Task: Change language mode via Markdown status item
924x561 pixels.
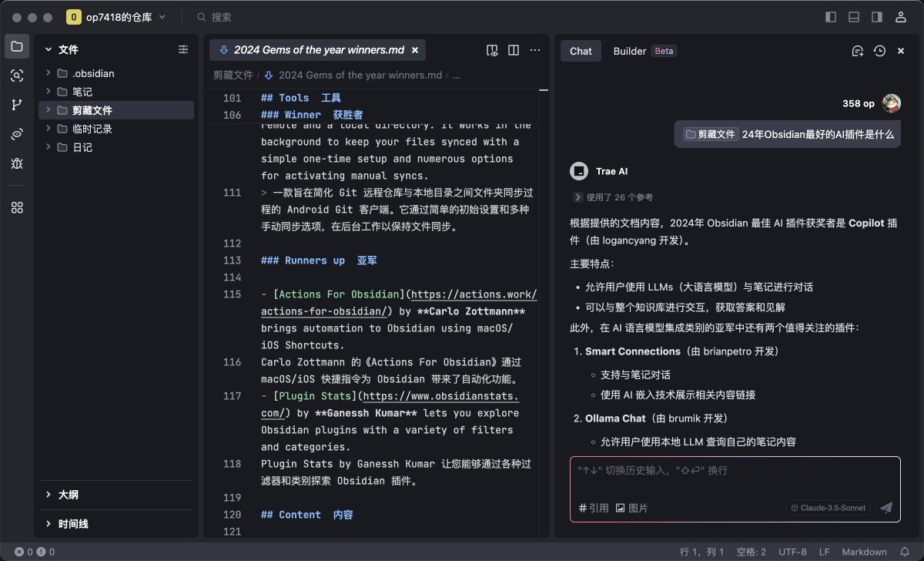Action: (x=864, y=552)
